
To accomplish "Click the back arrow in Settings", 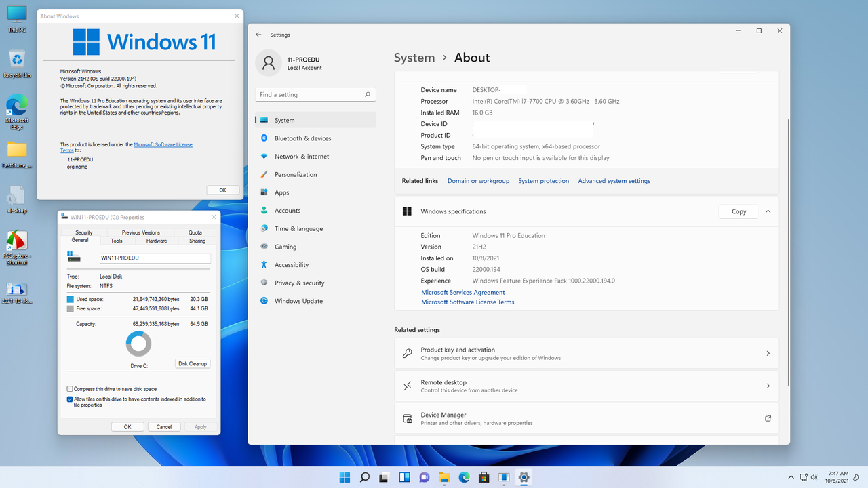I will point(258,35).
